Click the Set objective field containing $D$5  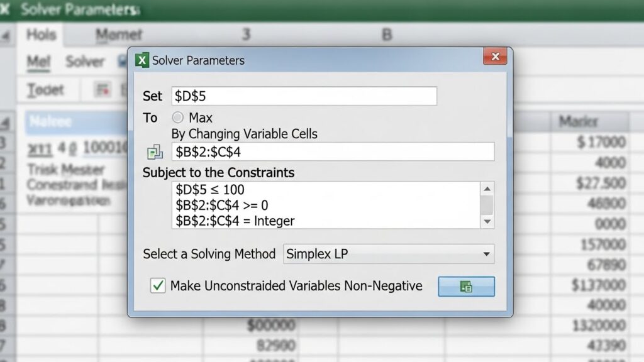[304, 96]
